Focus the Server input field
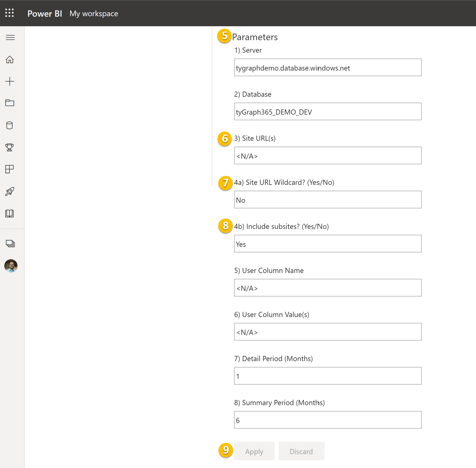The height and width of the screenshot is (468, 476). pyautogui.click(x=328, y=68)
